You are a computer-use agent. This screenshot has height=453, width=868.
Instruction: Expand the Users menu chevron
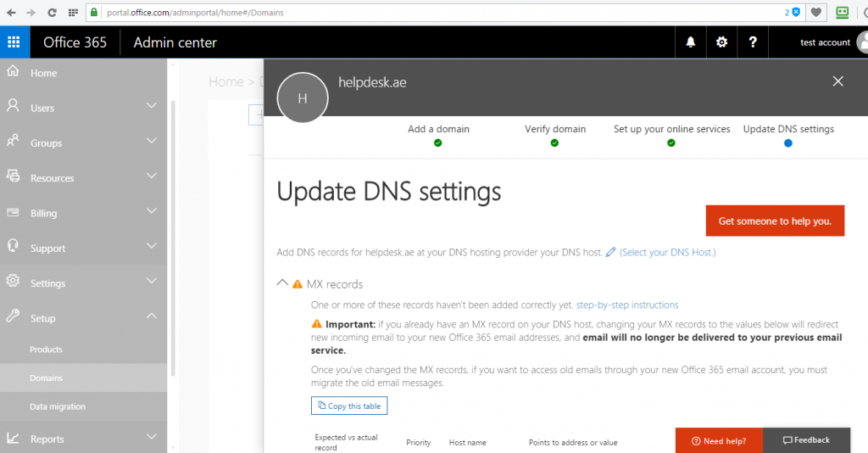coord(151,105)
